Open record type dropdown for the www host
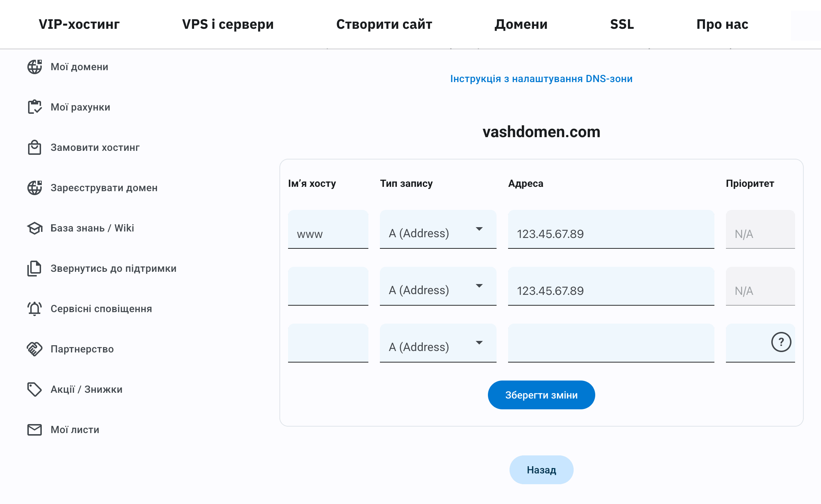 (438, 230)
